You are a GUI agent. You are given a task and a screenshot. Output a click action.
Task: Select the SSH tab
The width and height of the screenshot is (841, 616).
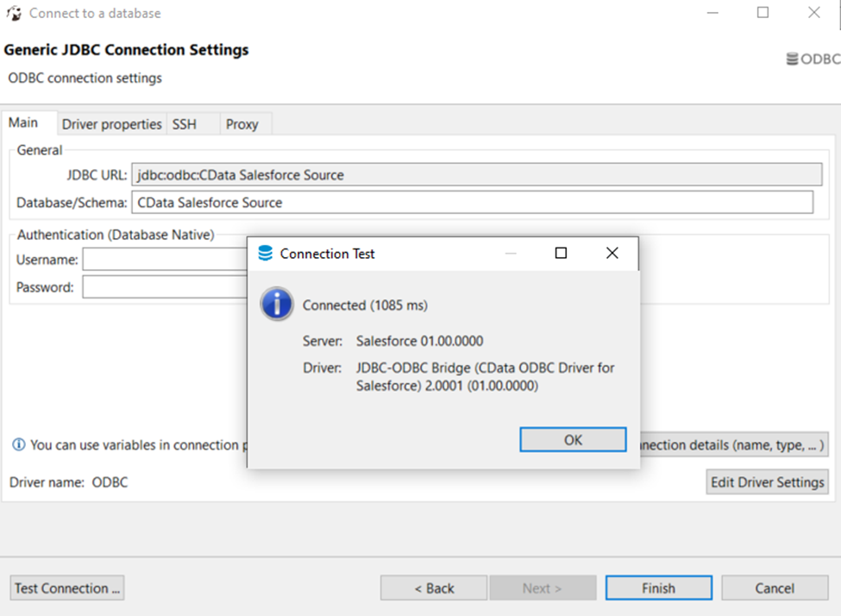coord(185,124)
